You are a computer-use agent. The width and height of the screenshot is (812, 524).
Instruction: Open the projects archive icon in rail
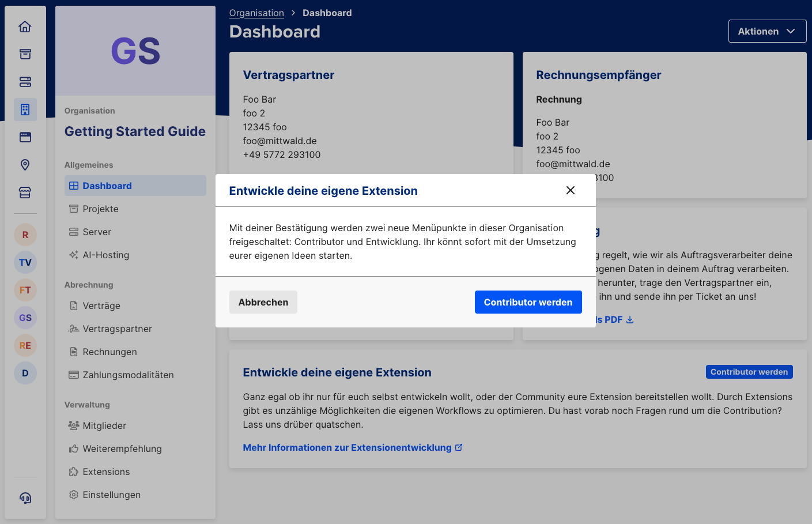[x=25, y=54]
